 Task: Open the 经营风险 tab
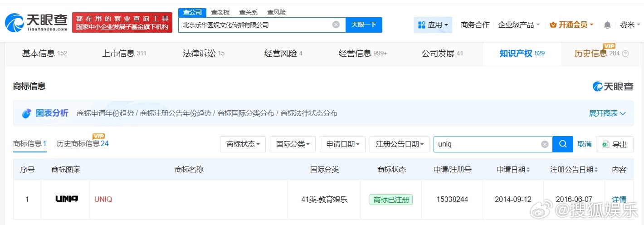click(283, 54)
